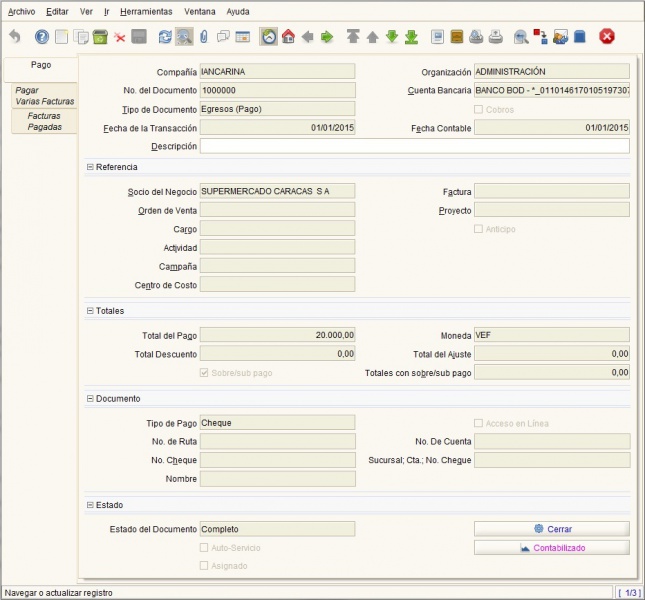Collapse the Documento section
This screenshot has width=645, height=600.
[90, 399]
